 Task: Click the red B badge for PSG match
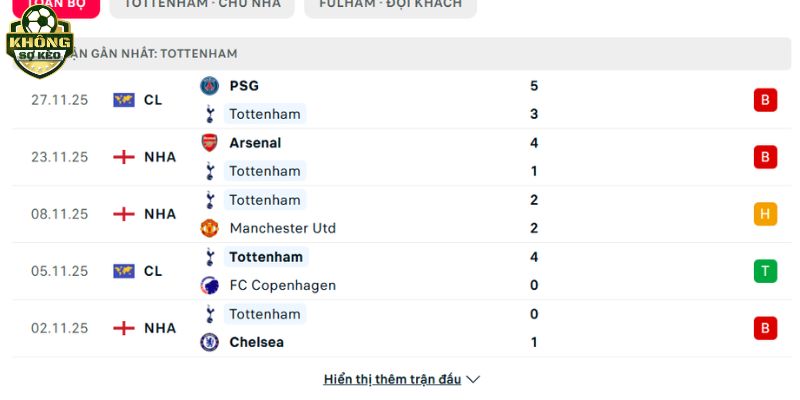765,100
